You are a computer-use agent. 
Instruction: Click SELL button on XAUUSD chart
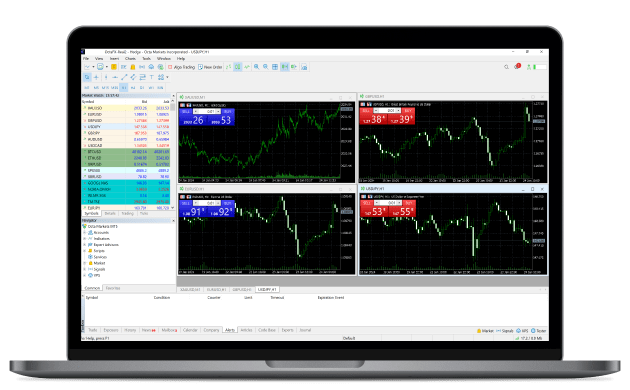(x=186, y=111)
